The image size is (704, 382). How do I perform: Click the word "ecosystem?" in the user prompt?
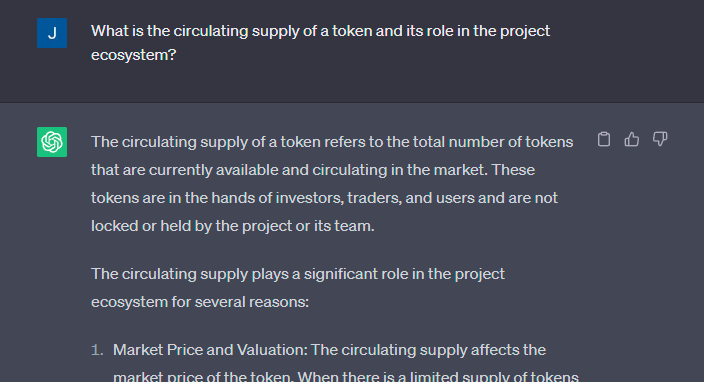133,55
